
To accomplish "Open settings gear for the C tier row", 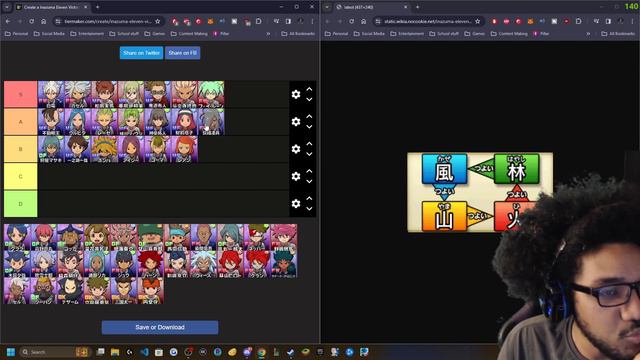I will 296,176.
